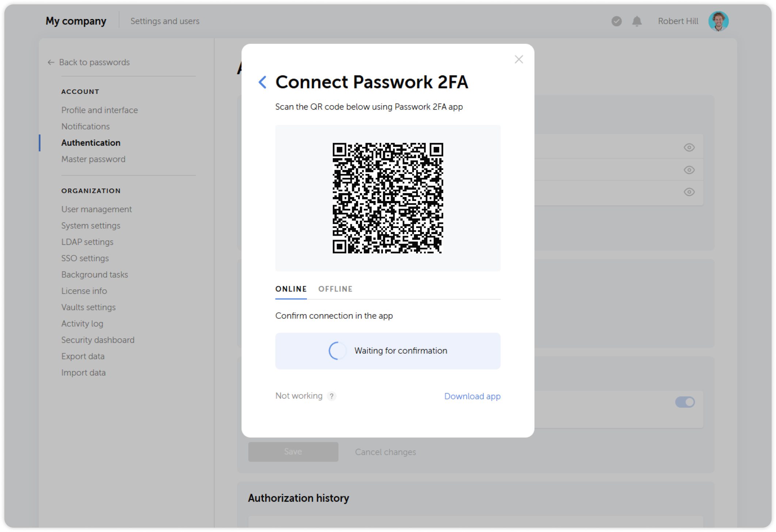
Task: Click the question mark beside Not working
Action: 332,396
